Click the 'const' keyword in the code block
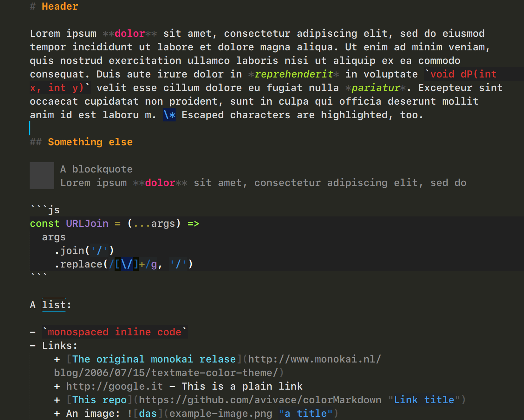 [45, 224]
